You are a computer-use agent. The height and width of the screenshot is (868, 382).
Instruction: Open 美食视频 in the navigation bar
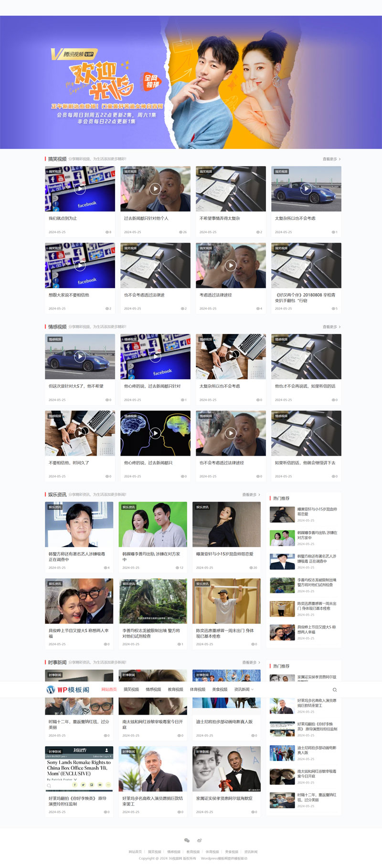tap(220, 689)
